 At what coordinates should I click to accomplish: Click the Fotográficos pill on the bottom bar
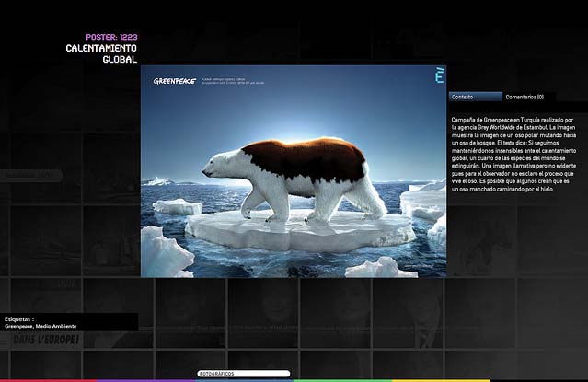pyautogui.click(x=243, y=374)
